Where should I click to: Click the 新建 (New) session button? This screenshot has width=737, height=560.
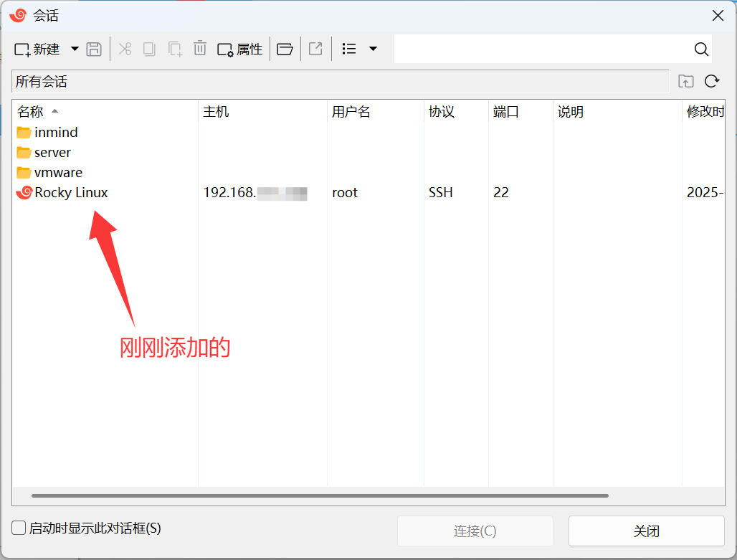(37, 49)
